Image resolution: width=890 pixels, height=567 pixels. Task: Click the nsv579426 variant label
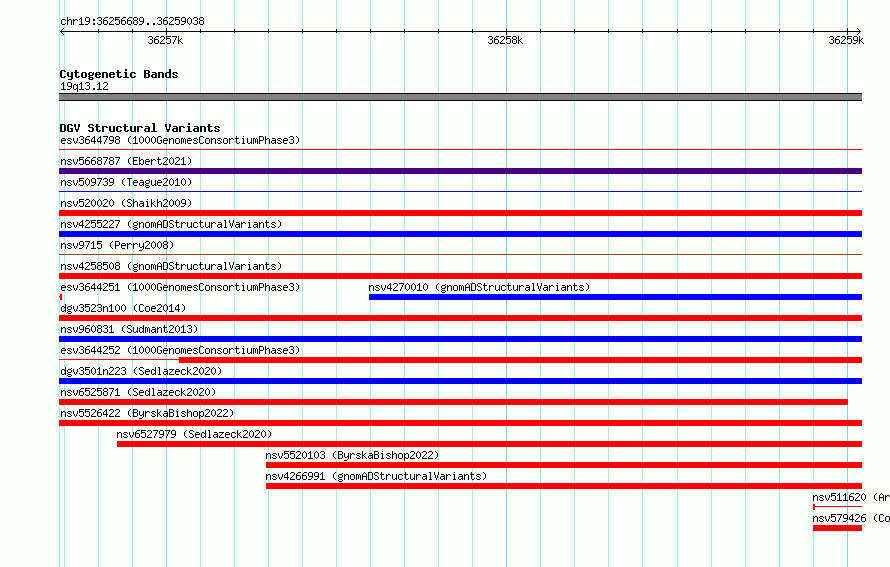(851, 518)
